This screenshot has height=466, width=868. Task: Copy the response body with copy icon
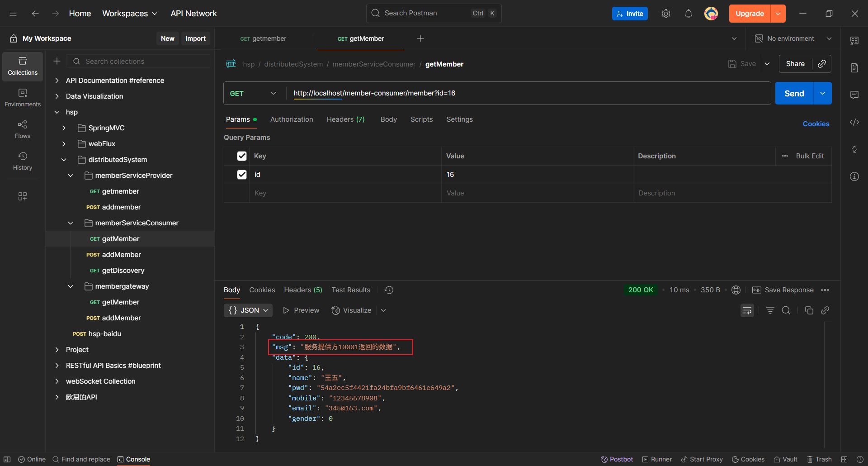tap(809, 310)
